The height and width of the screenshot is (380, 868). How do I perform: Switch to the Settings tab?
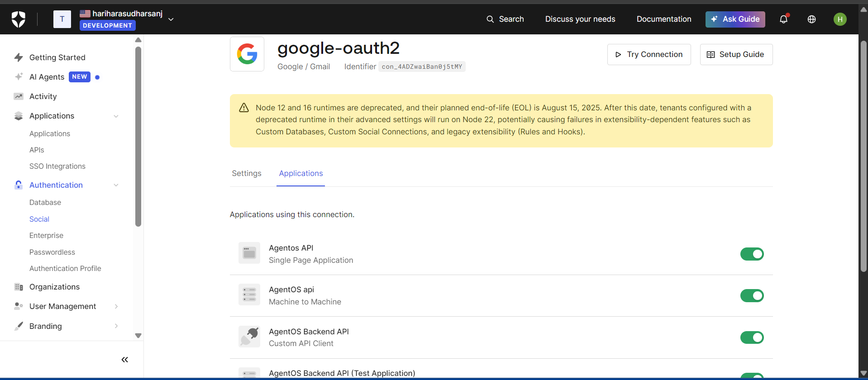click(247, 173)
